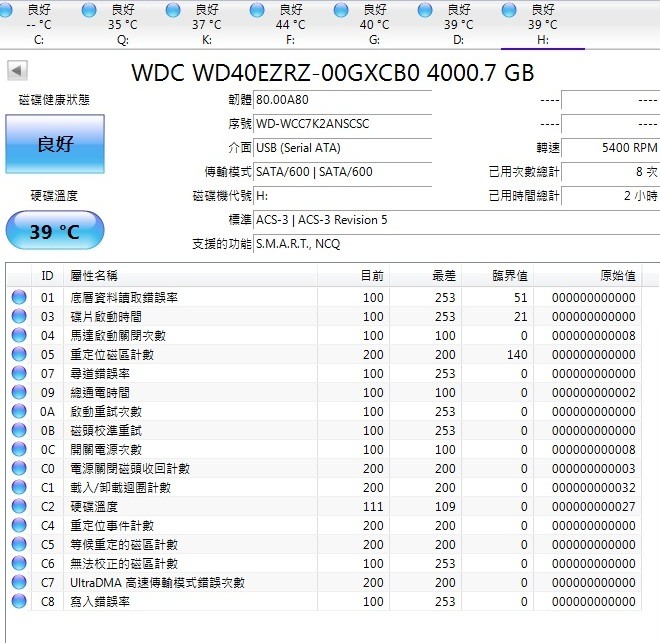Click status orb for attribute 0B
This screenshot has width=660, height=643.
pos(19,430)
